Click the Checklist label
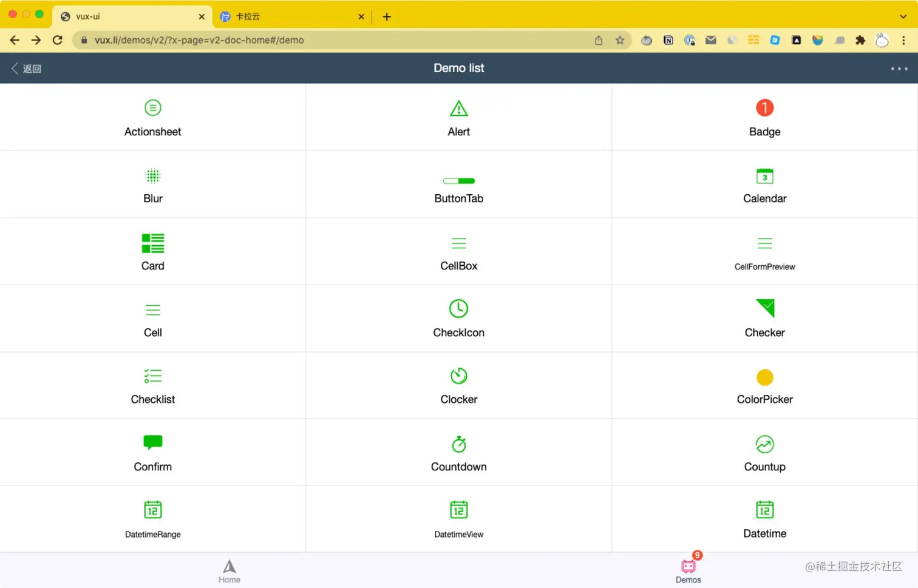 (x=153, y=399)
